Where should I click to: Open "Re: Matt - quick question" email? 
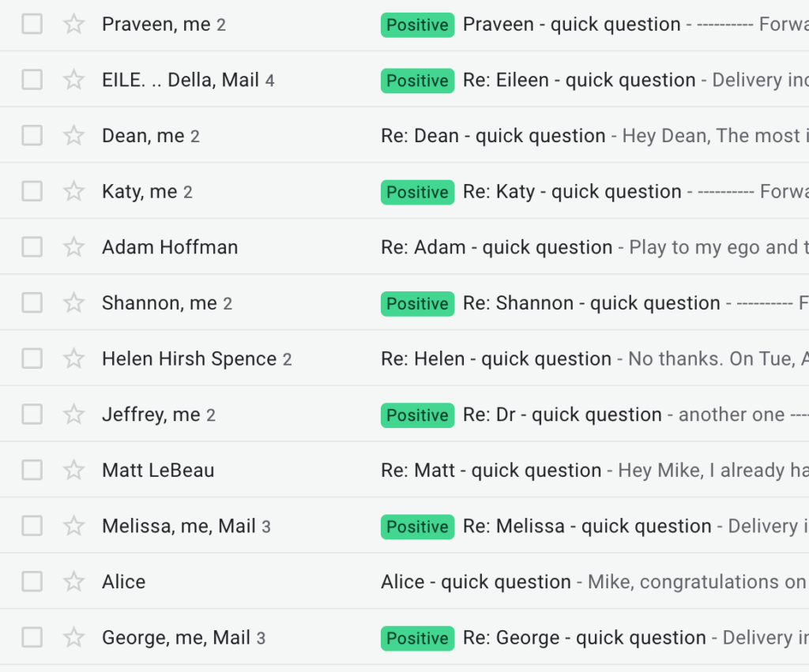point(491,471)
